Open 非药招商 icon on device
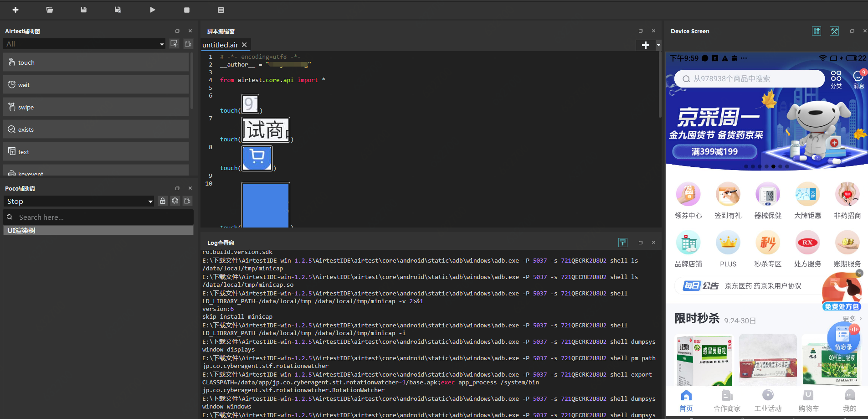 pos(847,201)
